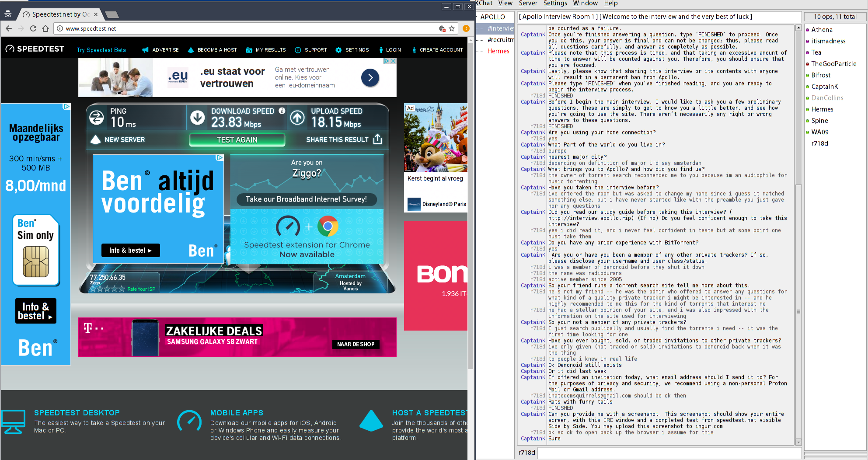
Task: Open SPEEDTEST DESKTOP section
Action: click(77, 413)
